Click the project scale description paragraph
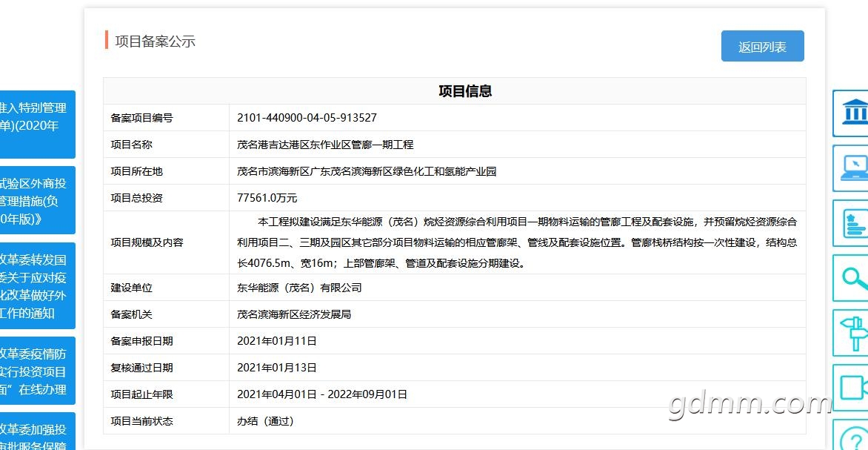Screen dimensions: 868x450 (x=517, y=242)
